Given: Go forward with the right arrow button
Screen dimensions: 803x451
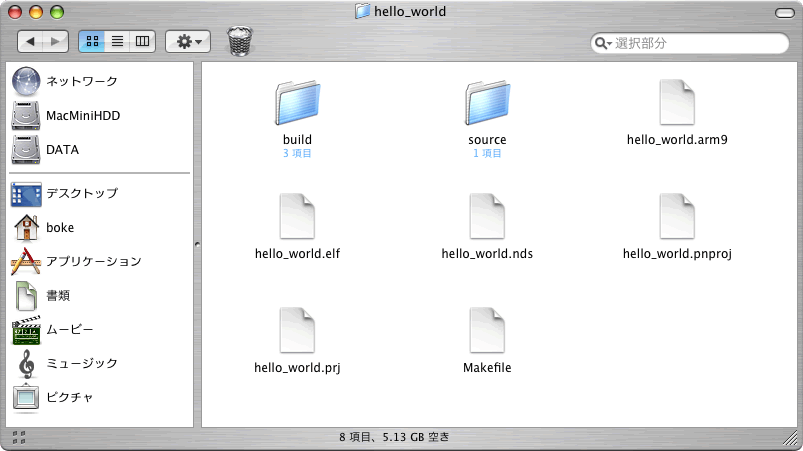Looking at the screenshot, I should [56, 41].
